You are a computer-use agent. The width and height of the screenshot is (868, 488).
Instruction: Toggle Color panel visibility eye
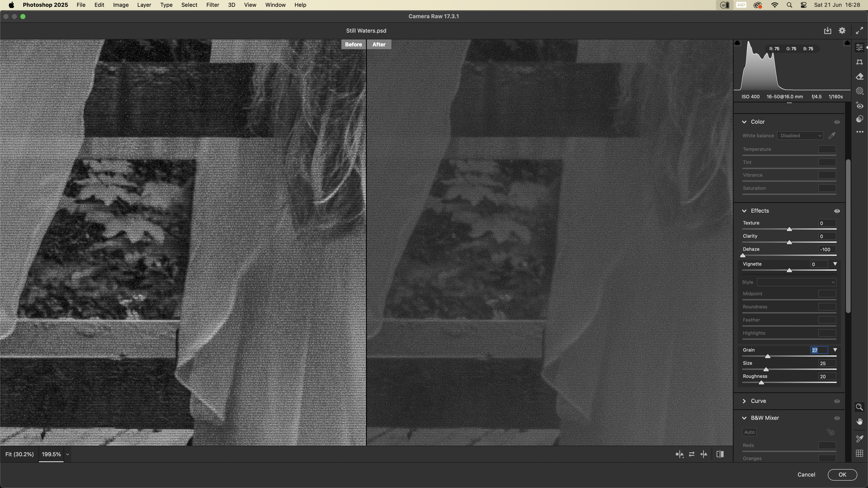click(x=837, y=122)
